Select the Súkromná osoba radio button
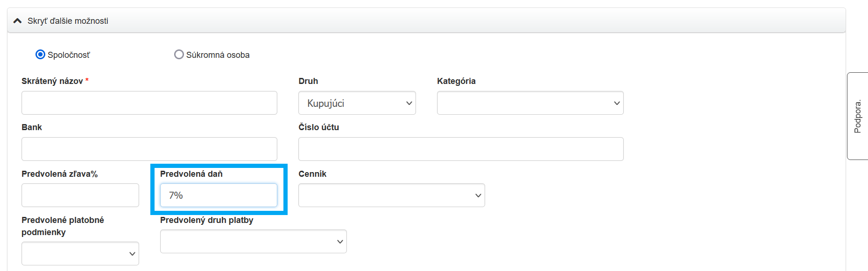 pyautogui.click(x=179, y=55)
